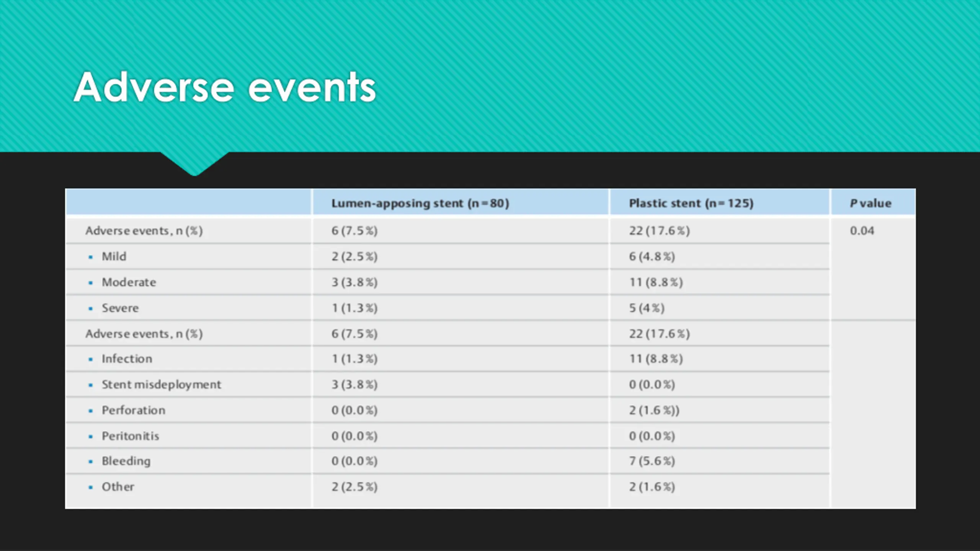Click the Bleeding plastic stent value '7 (5.6%)'

(652, 461)
